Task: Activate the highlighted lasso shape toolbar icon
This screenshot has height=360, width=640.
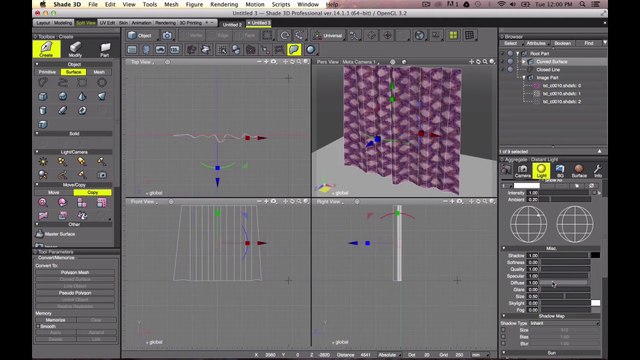Action: click(294, 50)
